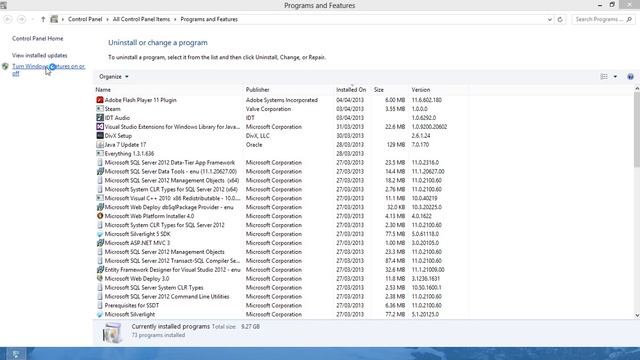
Task: Click the scroll down arrow of the list
Action: click(x=637, y=316)
